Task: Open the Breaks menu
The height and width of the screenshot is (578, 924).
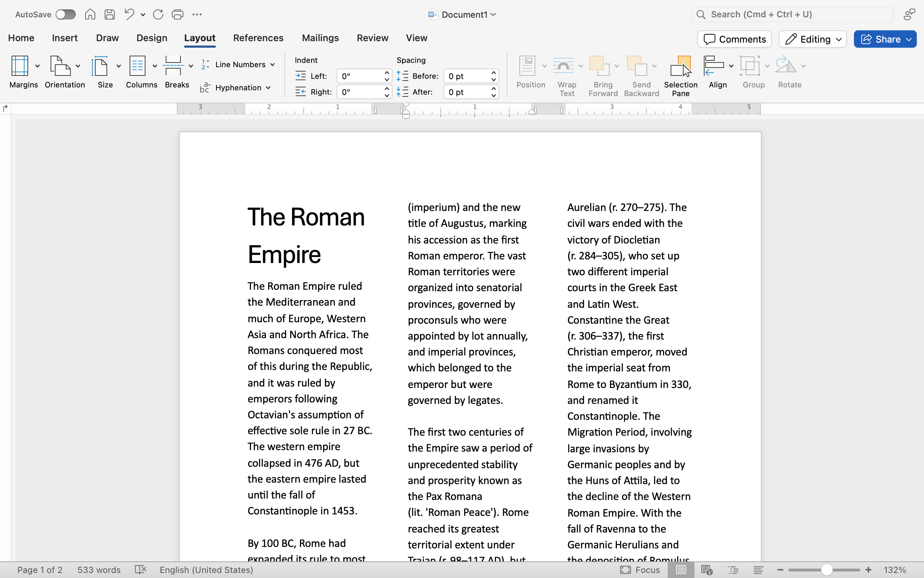Action: click(177, 72)
